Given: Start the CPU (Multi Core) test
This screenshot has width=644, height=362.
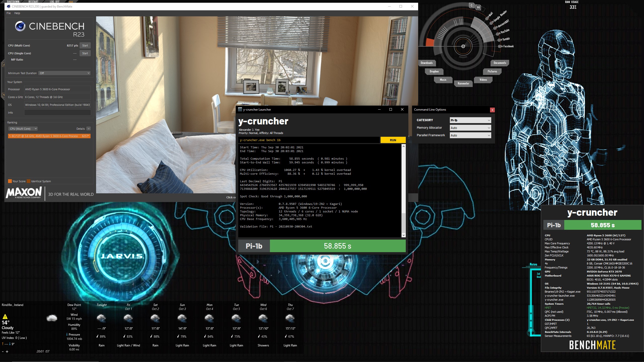Looking at the screenshot, I should [85, 46].
